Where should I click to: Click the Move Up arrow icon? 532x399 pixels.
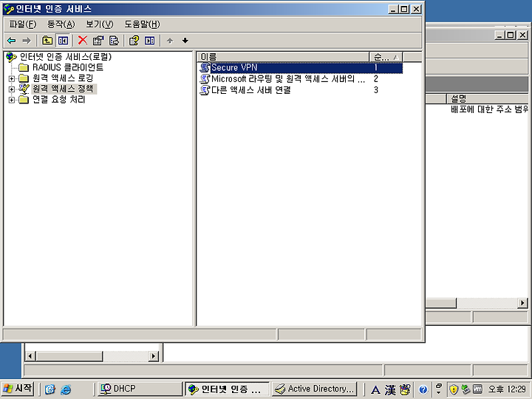tap(170, 41)
